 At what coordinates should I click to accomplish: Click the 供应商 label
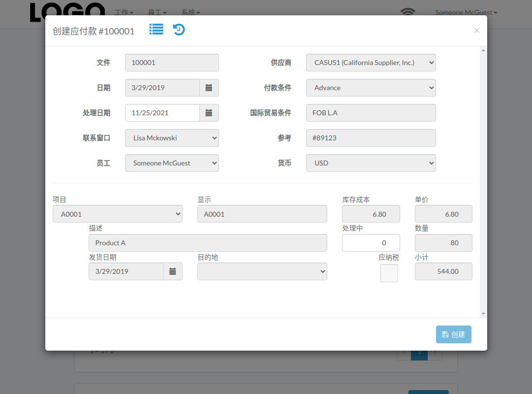point(281,63)
